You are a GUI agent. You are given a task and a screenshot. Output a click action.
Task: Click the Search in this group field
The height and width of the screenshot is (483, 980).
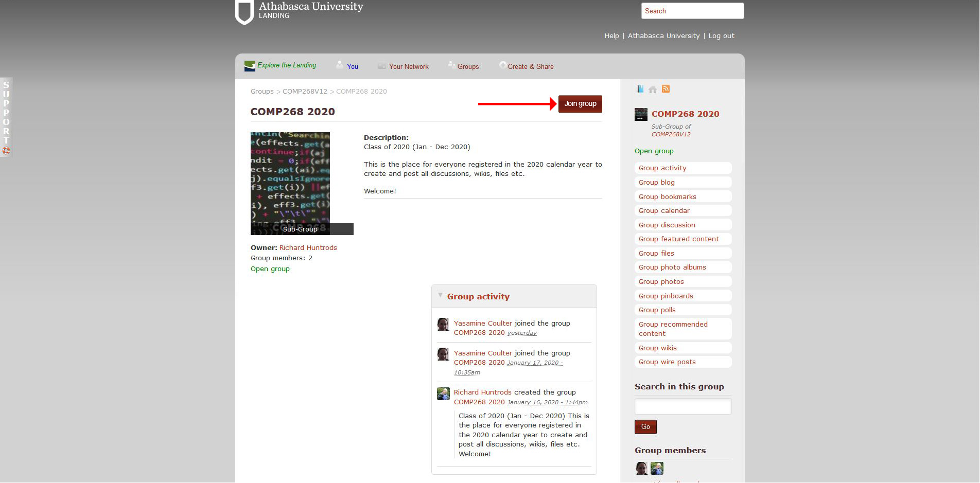683,406
